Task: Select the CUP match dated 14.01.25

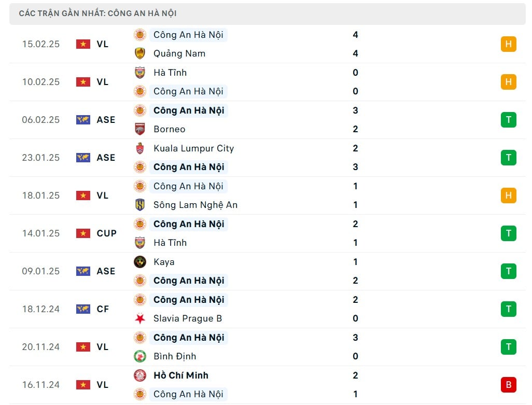Action: tap(268, 233)
